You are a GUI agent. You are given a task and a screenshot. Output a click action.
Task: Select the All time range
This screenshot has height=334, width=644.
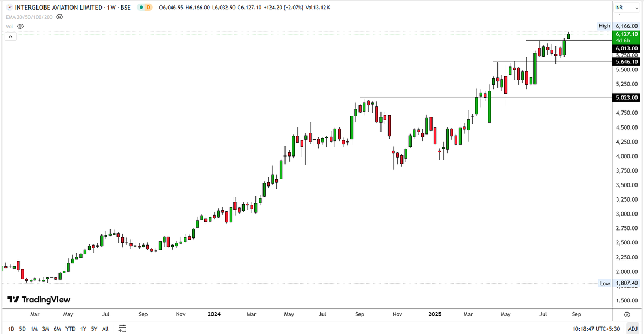tap(105, 328)
